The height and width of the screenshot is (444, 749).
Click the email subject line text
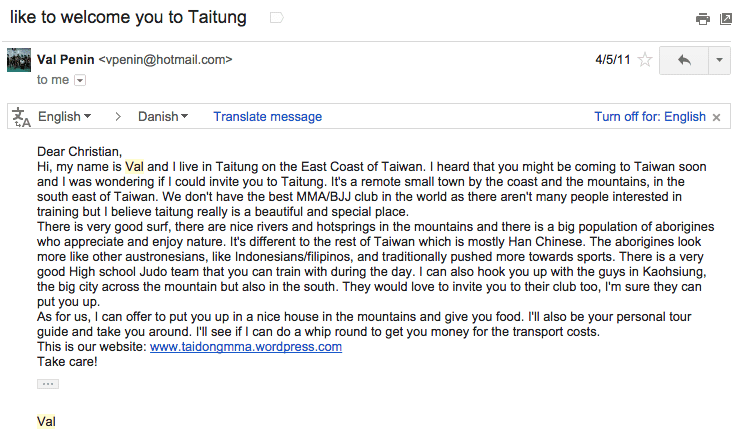coord(128,17)
